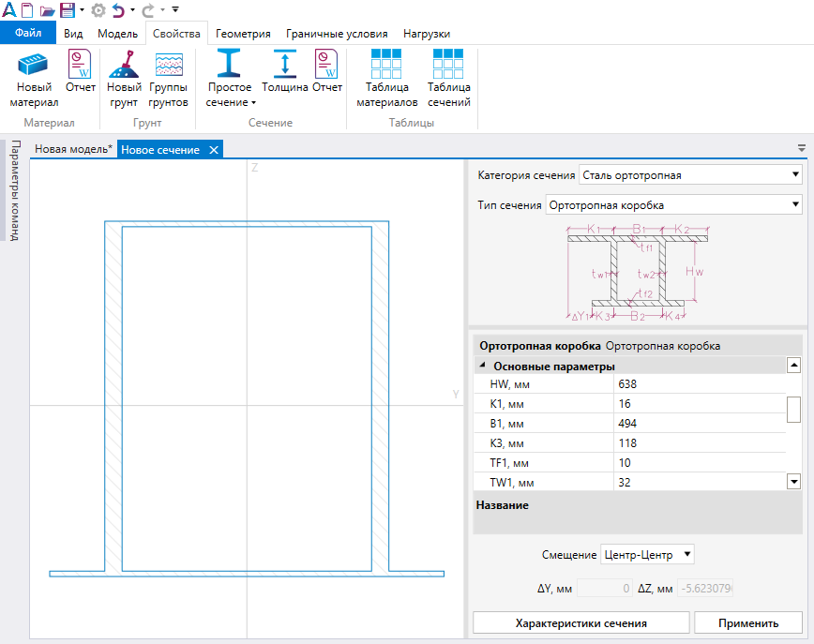Open settings via the gear icon
814x644 pixels.
click(98, 10)
